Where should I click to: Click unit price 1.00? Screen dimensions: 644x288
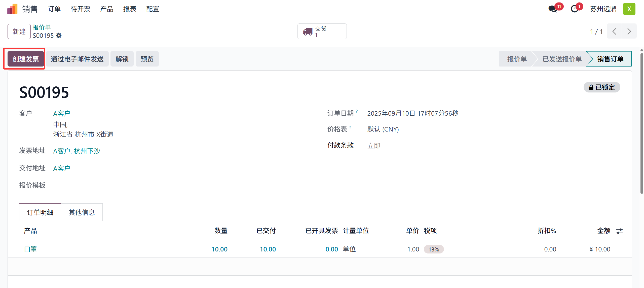pos(413,249)
